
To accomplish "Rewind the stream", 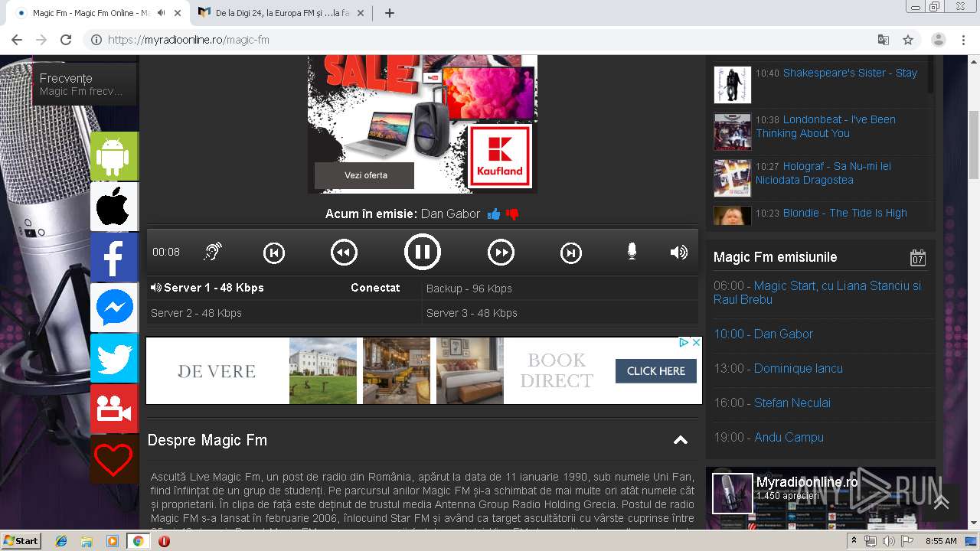I will (x=344, y=252).
